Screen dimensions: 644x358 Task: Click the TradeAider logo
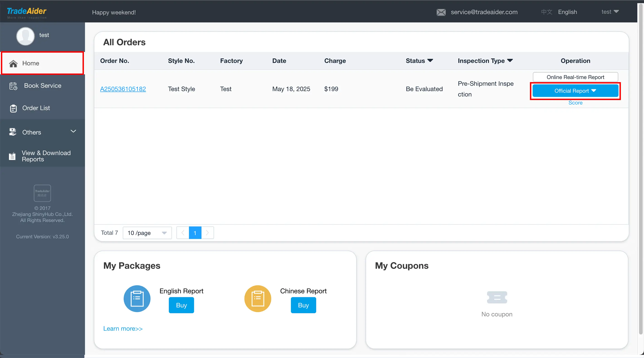(27, 12)
